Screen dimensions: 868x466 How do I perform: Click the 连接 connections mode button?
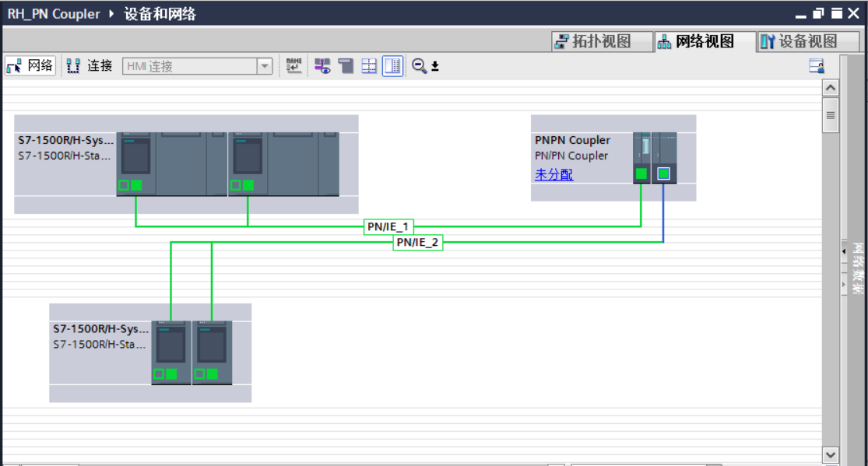pyautogui.click(x=90, y=66)
